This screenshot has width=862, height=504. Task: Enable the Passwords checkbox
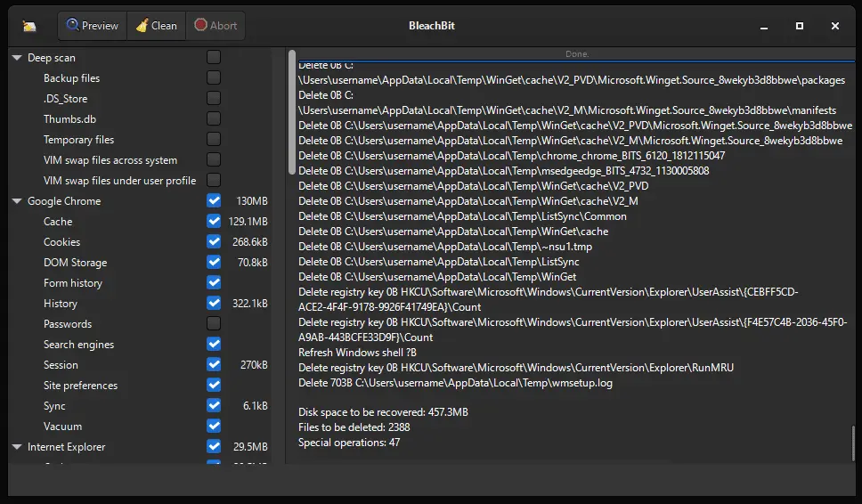coord(214,323)
